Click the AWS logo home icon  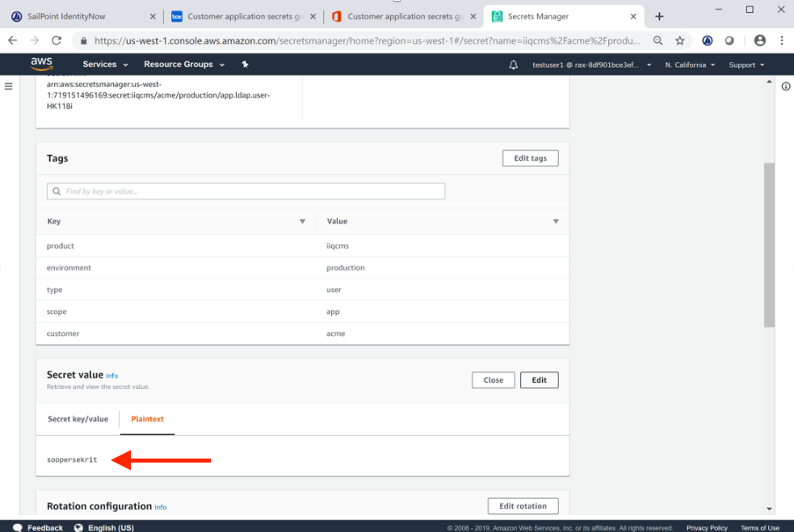(x=41, y=65)
